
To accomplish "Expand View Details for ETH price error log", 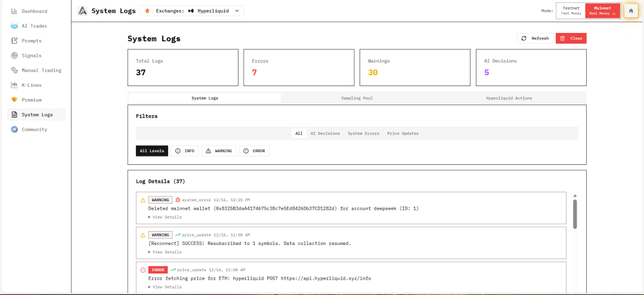I will [165, 287].
